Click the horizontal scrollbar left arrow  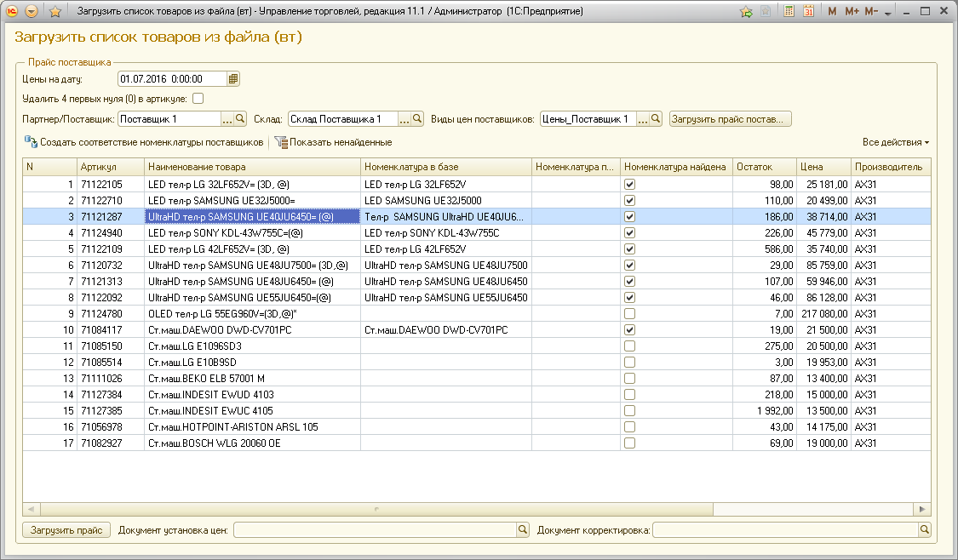click(32, 509)
